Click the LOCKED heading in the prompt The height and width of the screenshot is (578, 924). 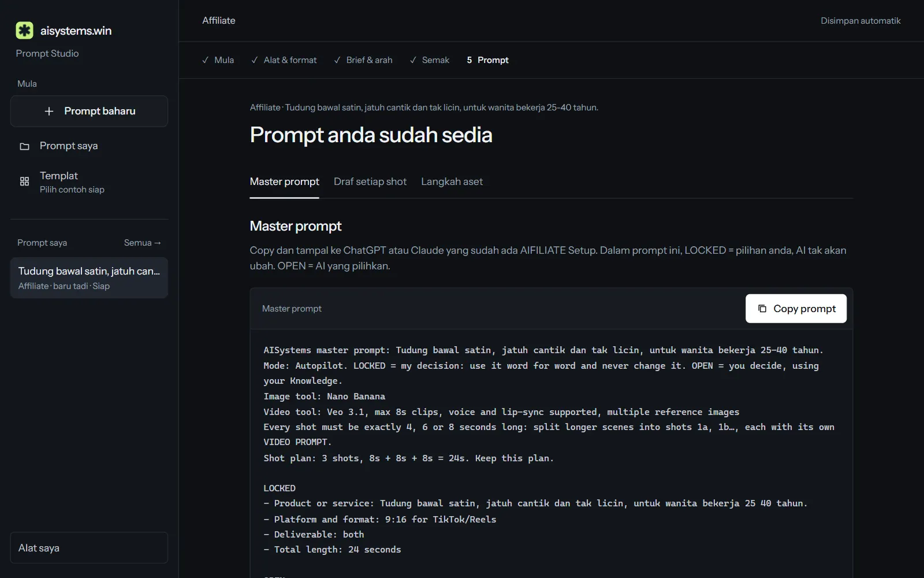point(280,488)
